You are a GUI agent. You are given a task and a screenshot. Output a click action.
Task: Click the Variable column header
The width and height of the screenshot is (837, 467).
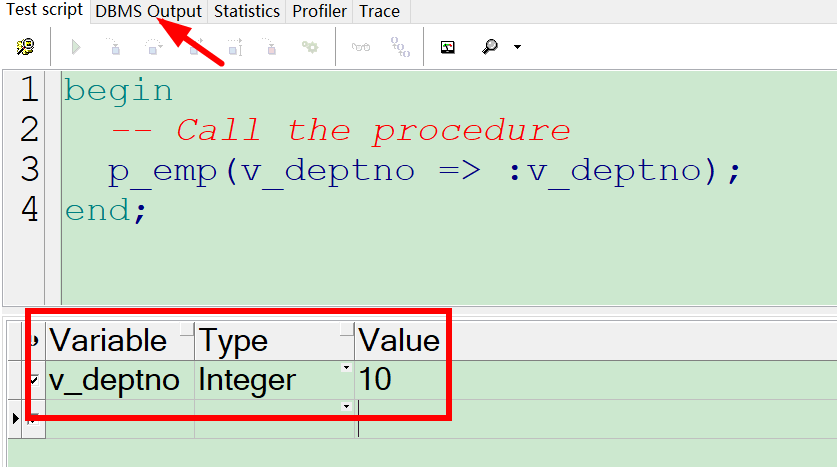click(120, 341)
